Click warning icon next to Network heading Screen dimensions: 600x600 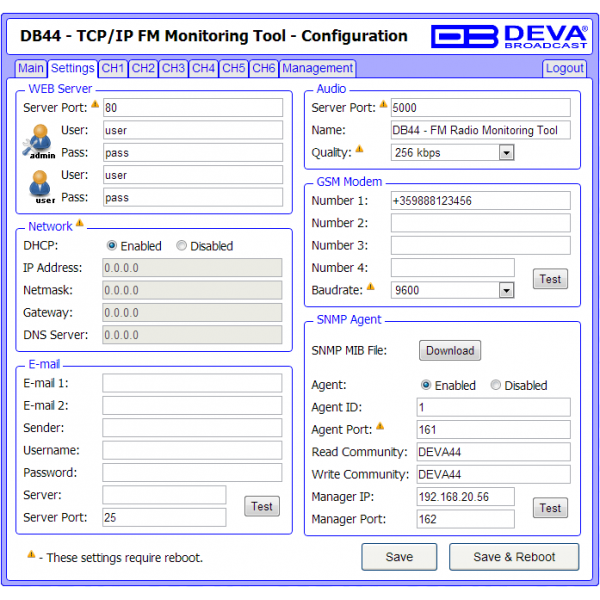point(80,223)
